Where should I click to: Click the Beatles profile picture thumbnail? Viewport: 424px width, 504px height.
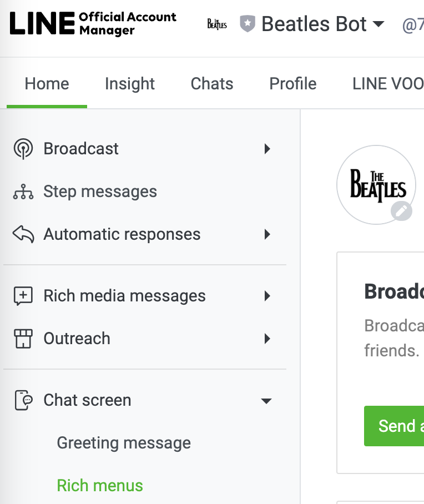[x=376, y=185]
